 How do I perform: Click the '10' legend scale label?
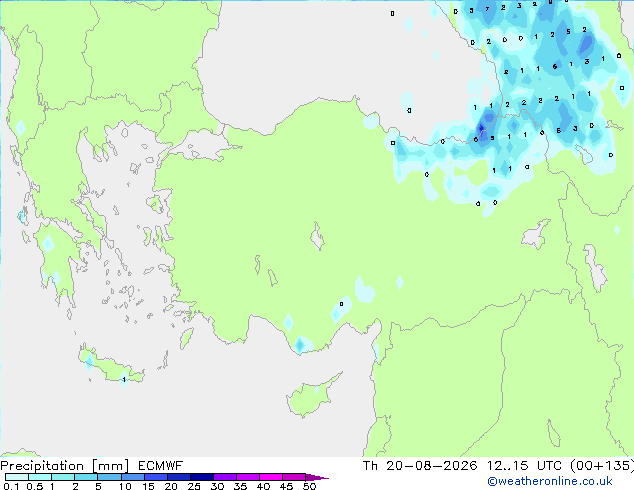point(125,486)
